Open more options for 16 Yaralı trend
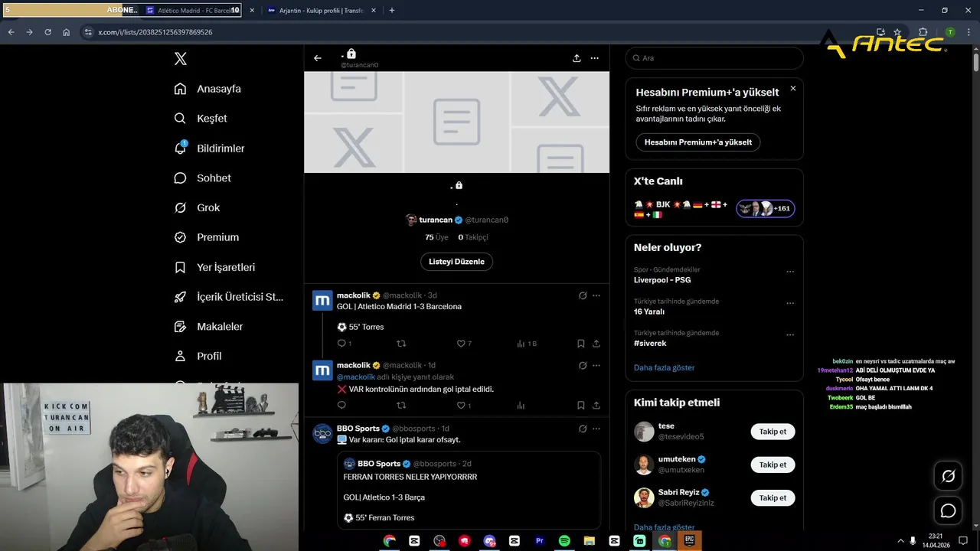 tap(790, 303)
